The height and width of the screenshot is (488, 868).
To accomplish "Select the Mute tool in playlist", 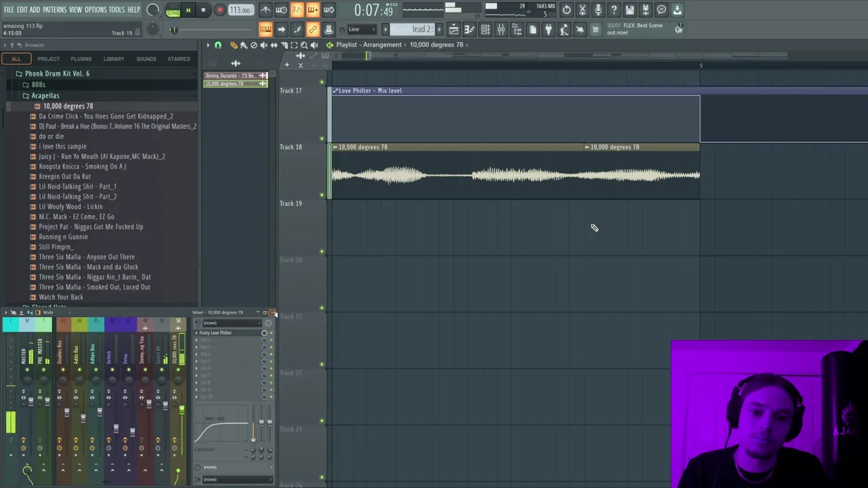I will (264, 45).
